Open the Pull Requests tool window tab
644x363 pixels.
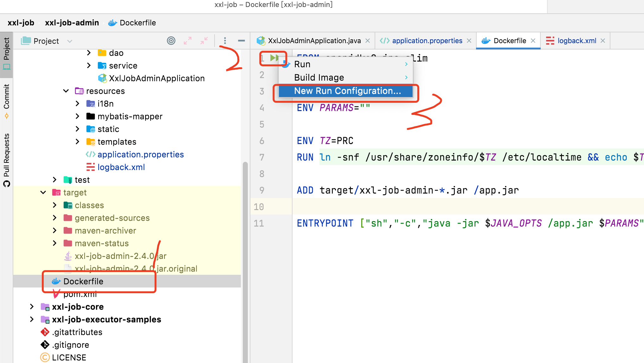[x=6, y=160]
